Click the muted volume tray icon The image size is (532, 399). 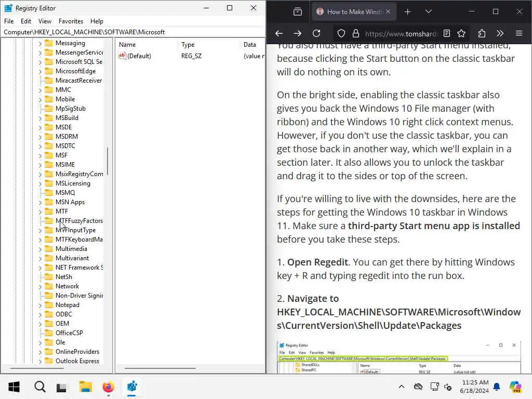[x=448, y=387]
